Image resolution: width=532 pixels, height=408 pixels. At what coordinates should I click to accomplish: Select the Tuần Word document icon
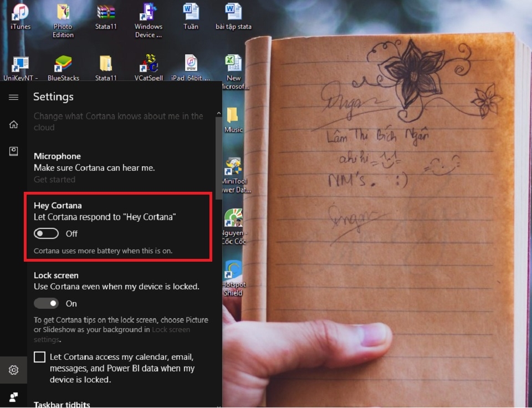tap(191, 12)
